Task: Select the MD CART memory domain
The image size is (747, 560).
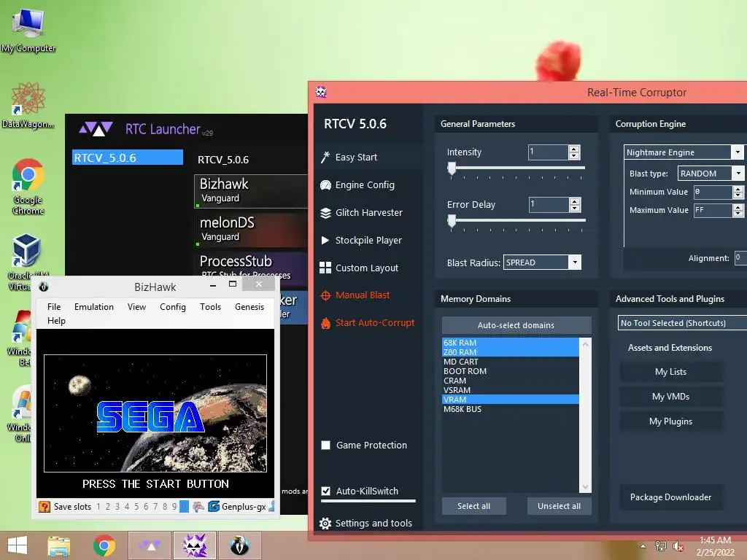Action: [510, 362]
